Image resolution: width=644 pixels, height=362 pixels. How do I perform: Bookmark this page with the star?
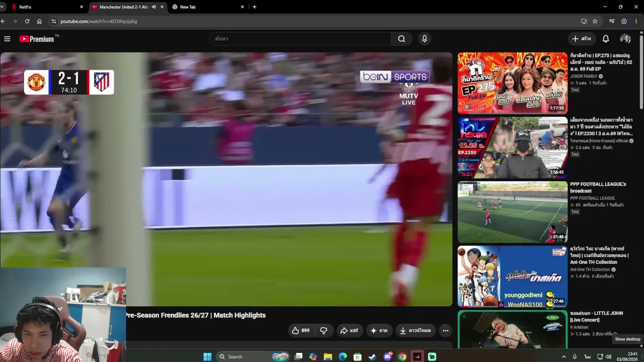click(x=595, y=21)
